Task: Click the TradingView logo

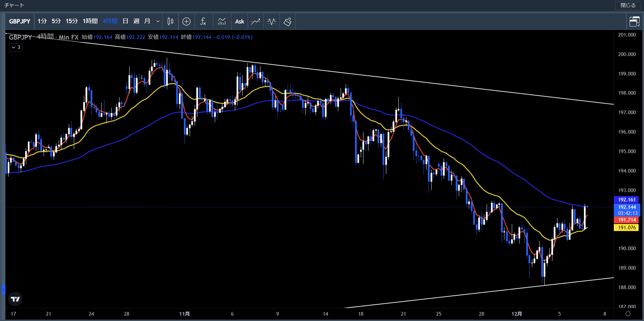Action: coord(15,299)
